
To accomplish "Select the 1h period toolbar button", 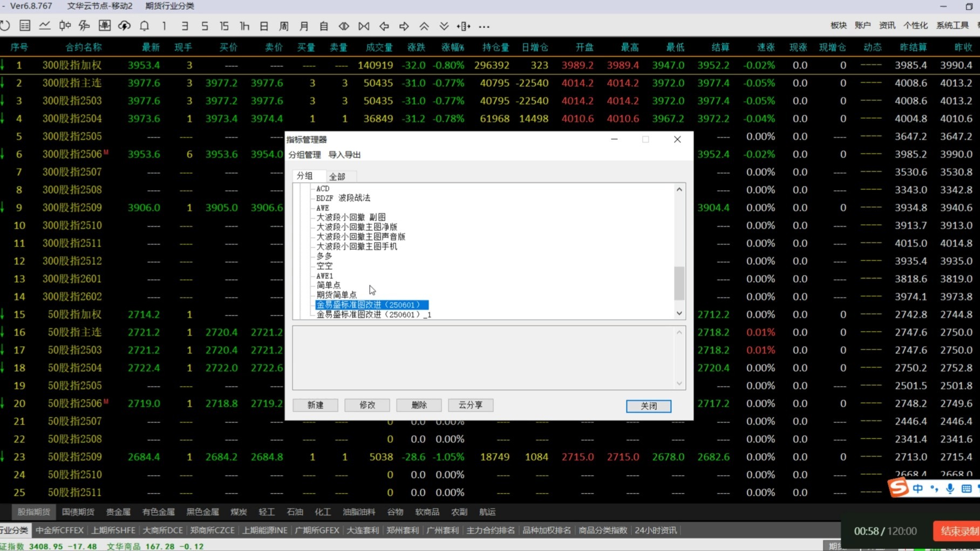I will 244,26.
